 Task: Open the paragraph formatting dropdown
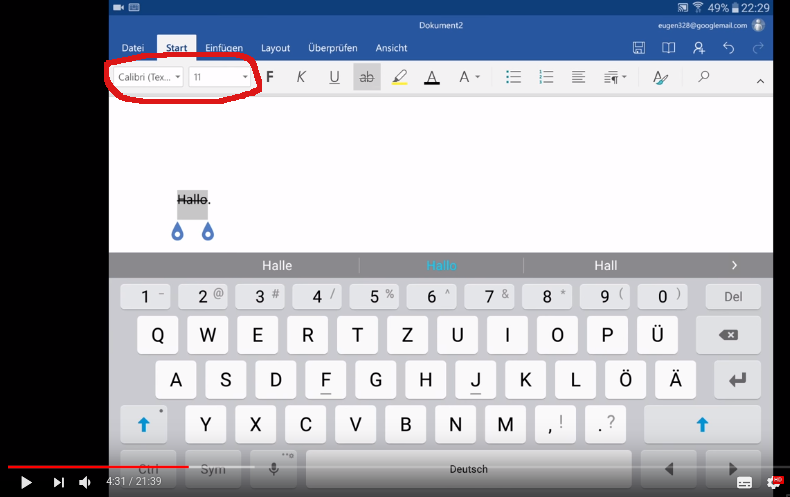[x=615, y=77]
